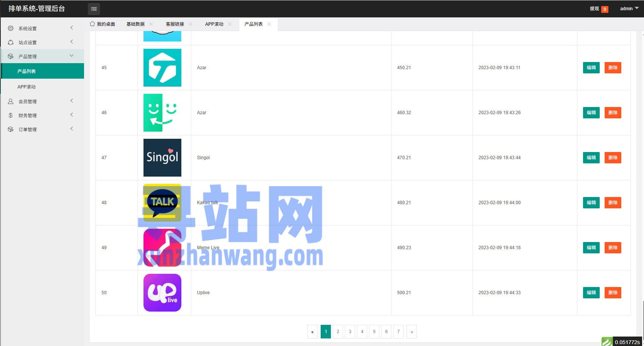
Task: Click the cube icon beside 订单管理
Action: [11, 129]
